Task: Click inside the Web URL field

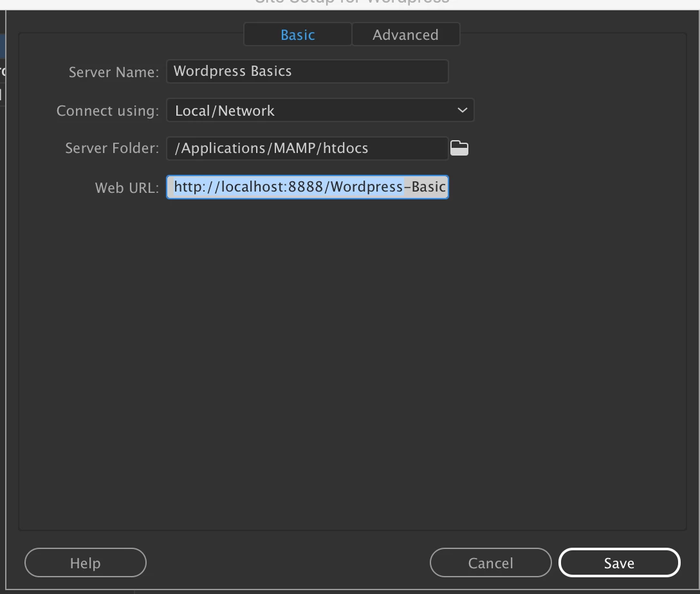Action: (307, 187)
